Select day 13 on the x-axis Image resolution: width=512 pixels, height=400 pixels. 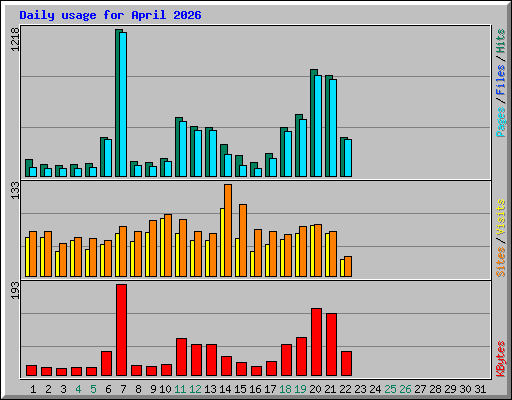[210, 389]
